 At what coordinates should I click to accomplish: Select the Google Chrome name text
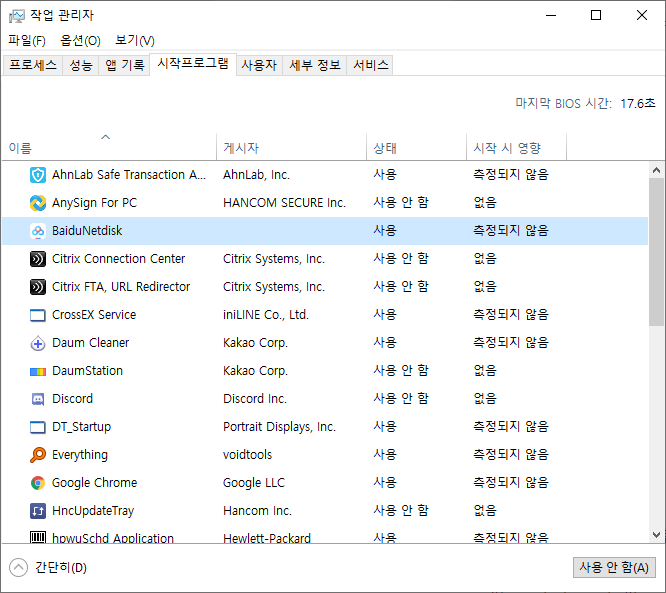[x=94, y=483]
